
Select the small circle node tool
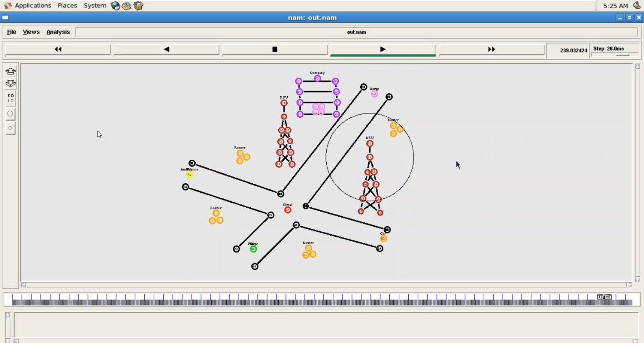pyautogui.click(x=10, y=128)
